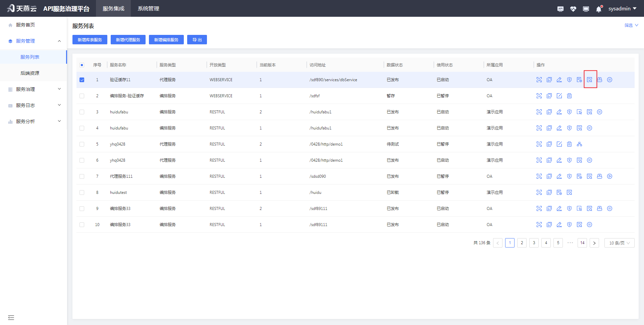Open the notification bell in the header

pos(599,9)
